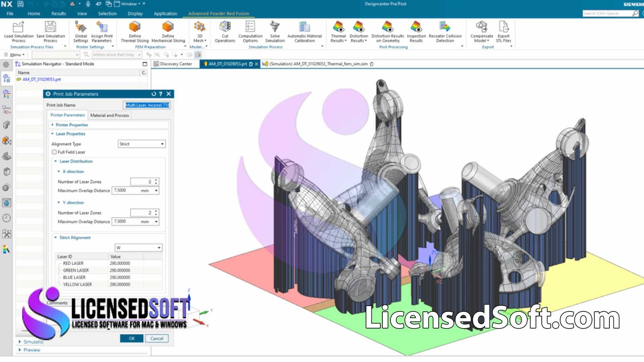This screenshot has width=644, height=362.
Task: Adjust Y-direction Number of Laser Zones stepper
Action: point(156,213)
